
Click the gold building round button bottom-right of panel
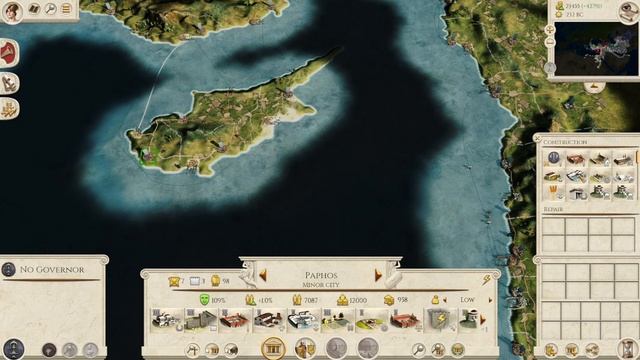pos(458,349)
